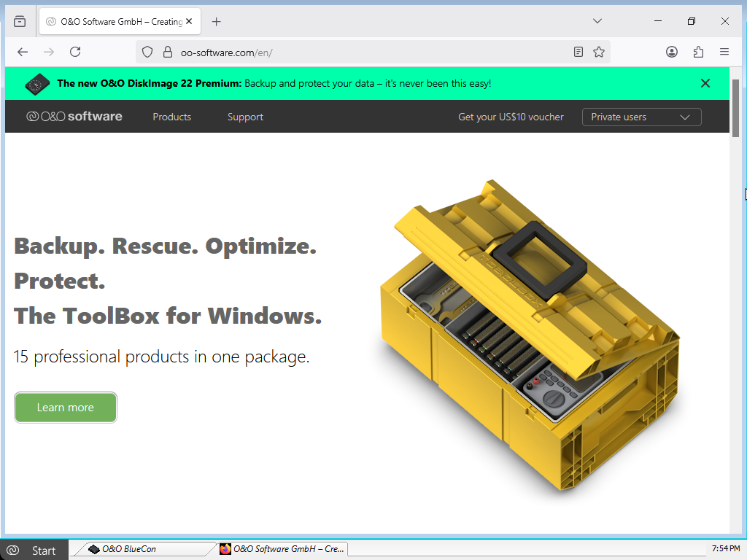Toggle reader view icon in the address bar
Image resolution: width=747 pixels, height=560 pixels.
click(x=578, y=52)
